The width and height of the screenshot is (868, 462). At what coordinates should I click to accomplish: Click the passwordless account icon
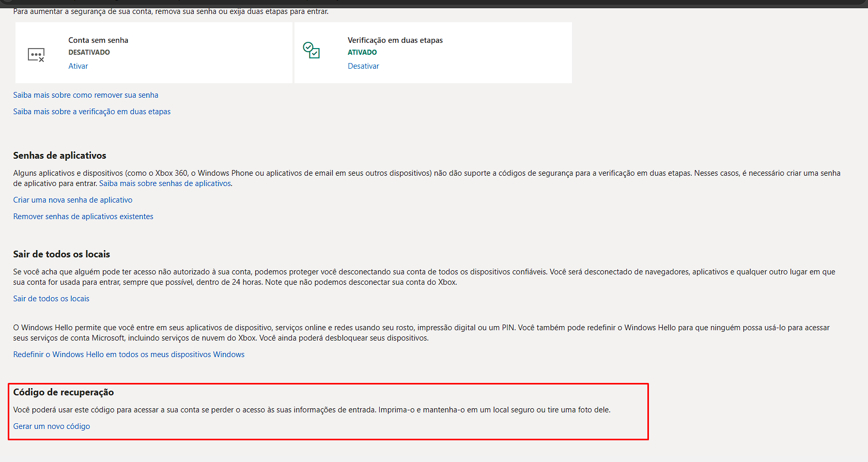(x=36, y=55)
